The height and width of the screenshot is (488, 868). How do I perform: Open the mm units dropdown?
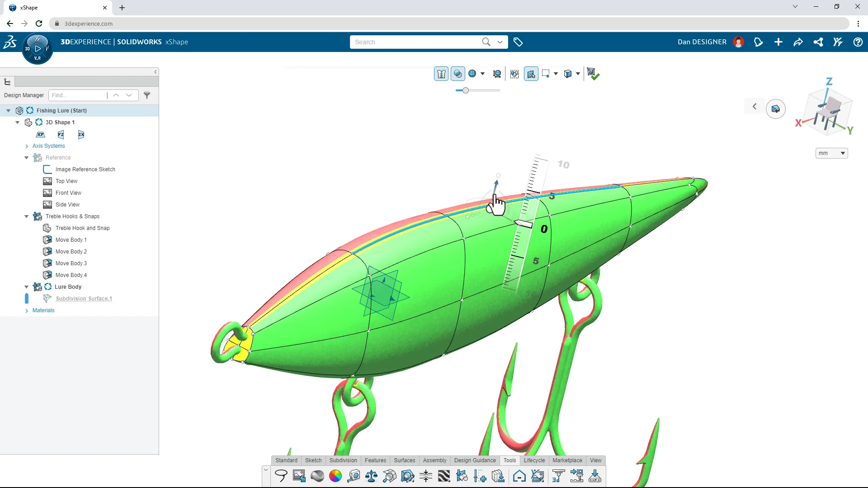831,153
